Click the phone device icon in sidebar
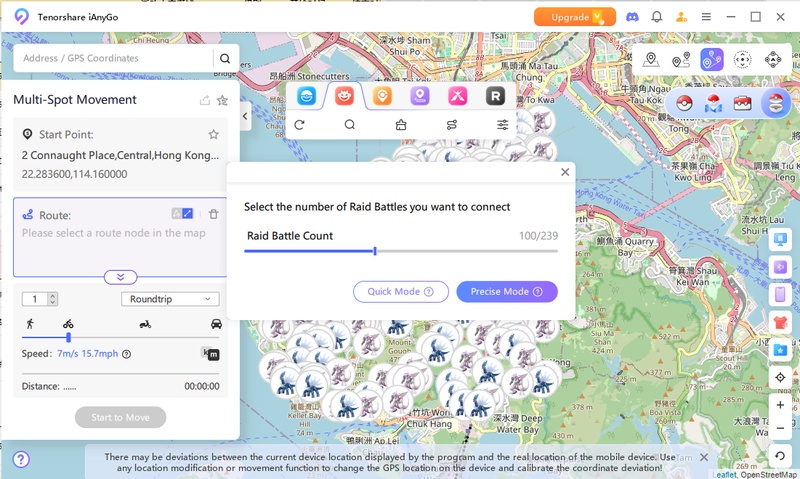800x479 pixels. [780, 294]
